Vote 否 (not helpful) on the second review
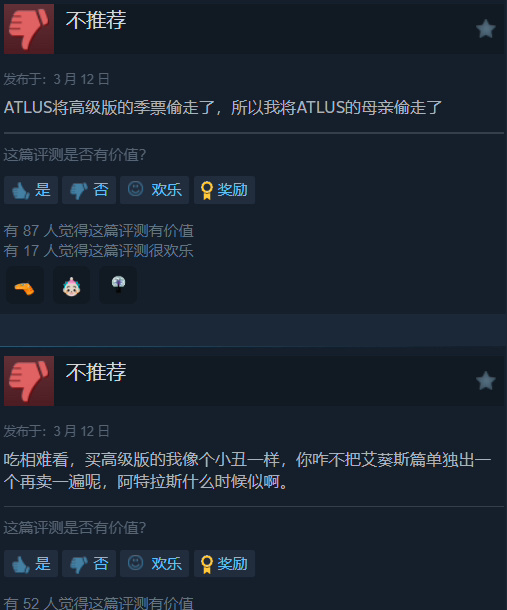Image resolution: width=507 pixels, height=610 pixels. click(89, 564)
